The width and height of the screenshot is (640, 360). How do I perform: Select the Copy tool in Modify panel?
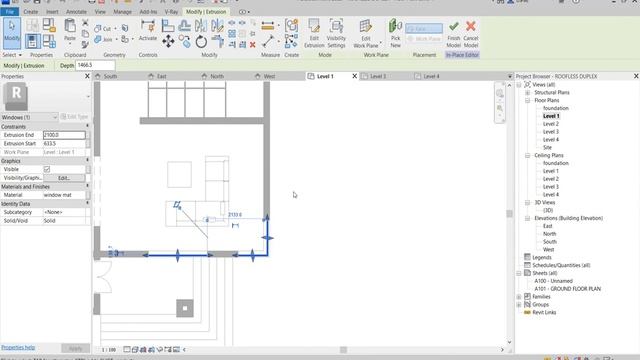point(184,41)
